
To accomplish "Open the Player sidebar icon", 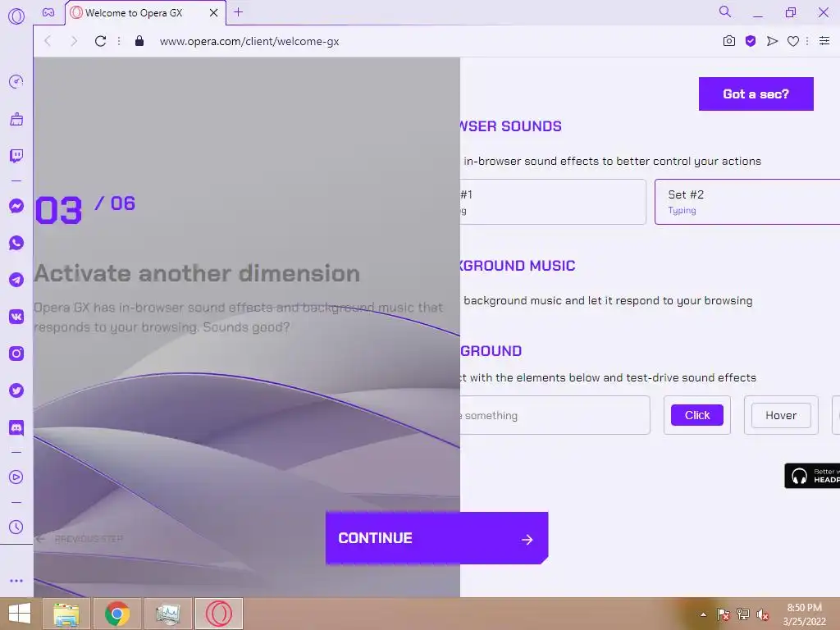I will coord(16,477).
